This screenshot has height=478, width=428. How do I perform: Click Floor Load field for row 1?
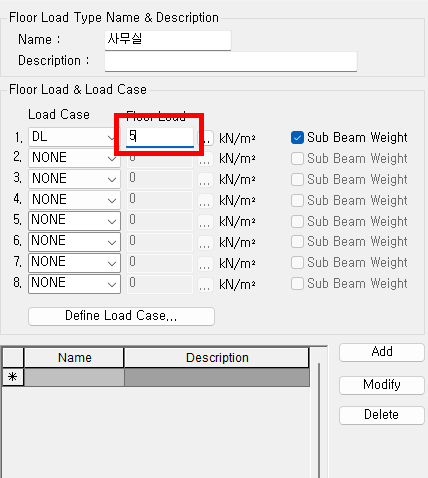[x=160, y=137]
